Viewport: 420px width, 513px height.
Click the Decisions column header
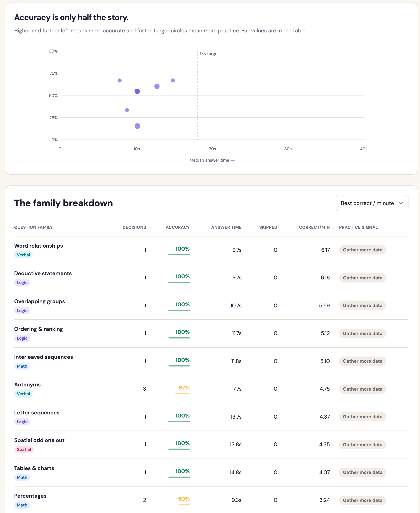[x=134, y=227]
